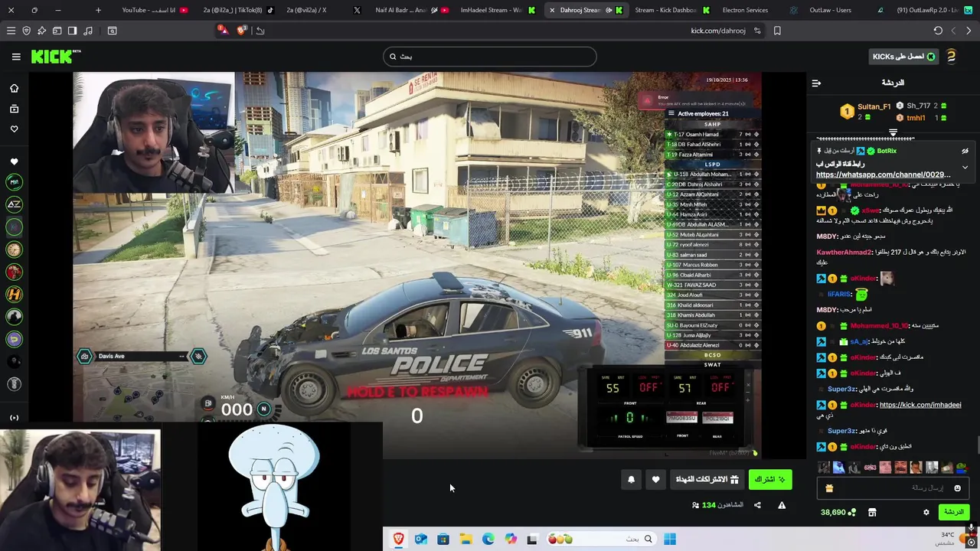
Task: Open a new browser tab plus
Action: (98, 10)
